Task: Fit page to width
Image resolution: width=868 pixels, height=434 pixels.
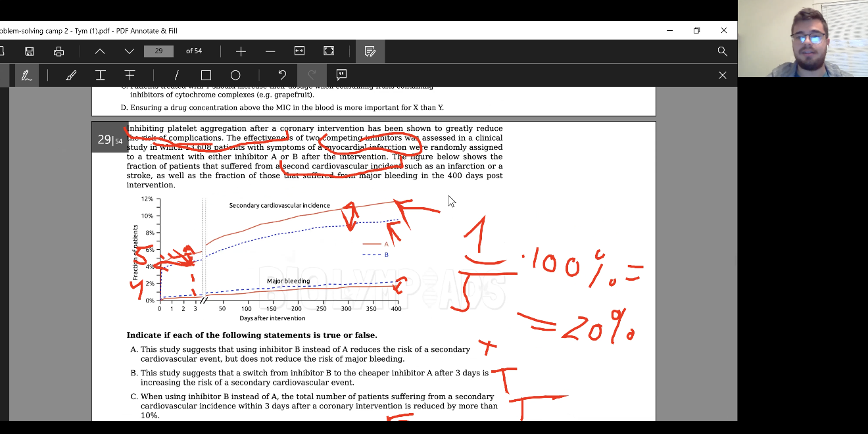Action: point(299,51)
